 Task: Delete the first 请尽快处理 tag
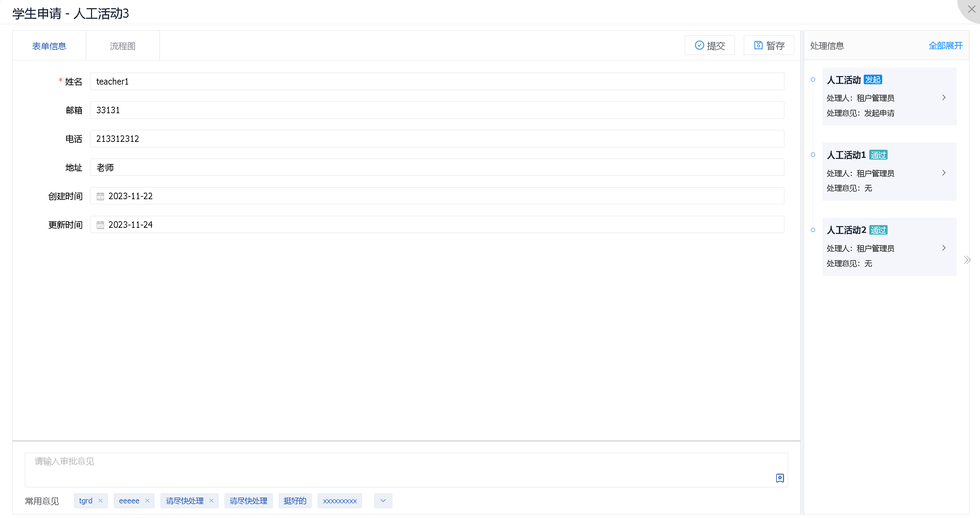(x=212, y=501)
